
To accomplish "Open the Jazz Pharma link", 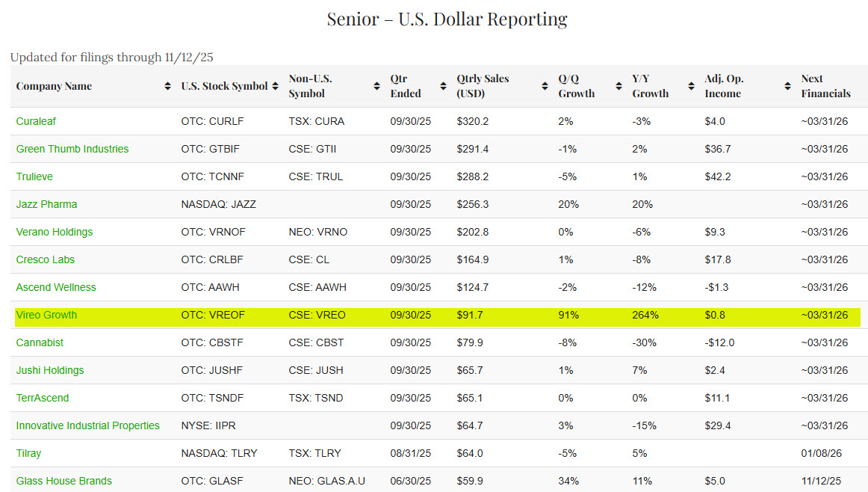I will click(x=46, y=204).
